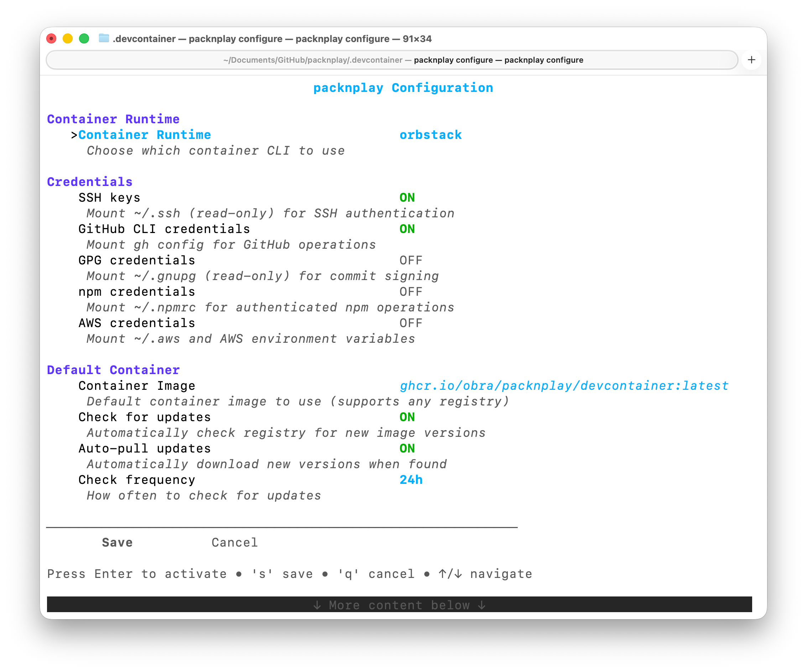Open a new tab with plus button
The width and height of the screenshot is (807, 672).
(751, 60)
